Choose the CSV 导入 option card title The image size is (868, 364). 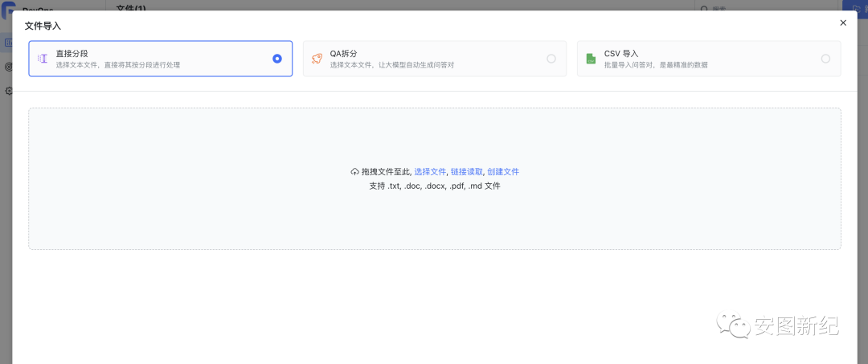tap(621, 54)
